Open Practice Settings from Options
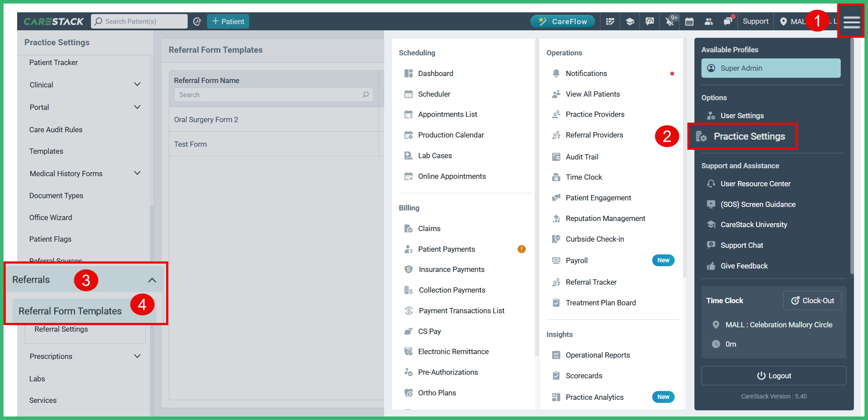 click(x=748, y=137)
